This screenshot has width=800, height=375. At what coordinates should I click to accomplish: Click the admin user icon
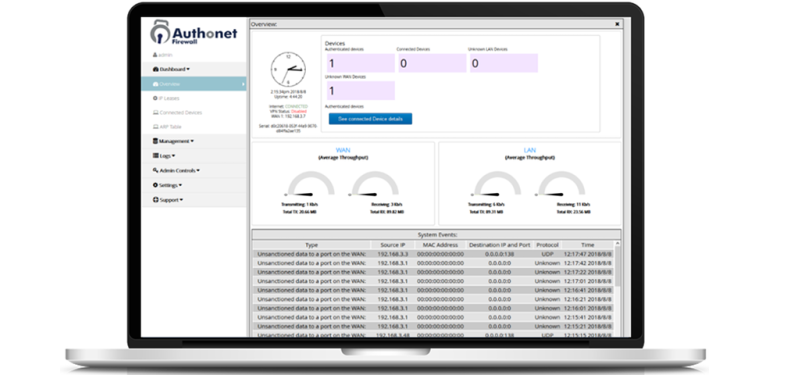(x=155, y=55)
